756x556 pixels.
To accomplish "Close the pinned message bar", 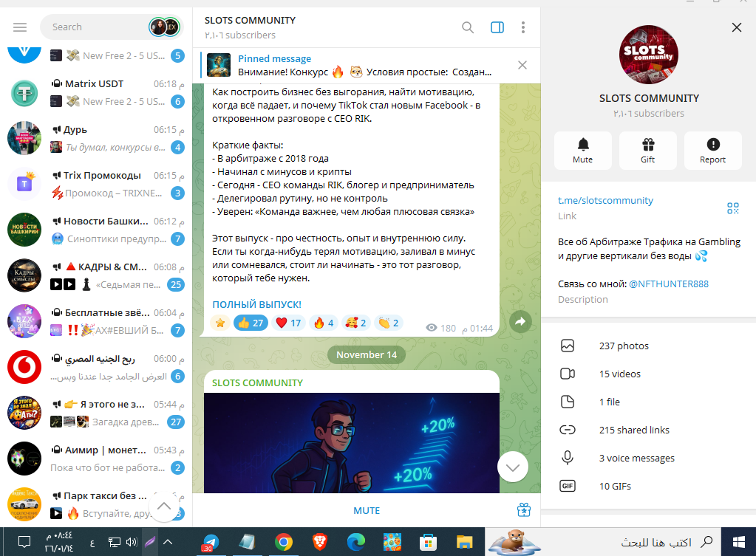I will tap(522, 65).
